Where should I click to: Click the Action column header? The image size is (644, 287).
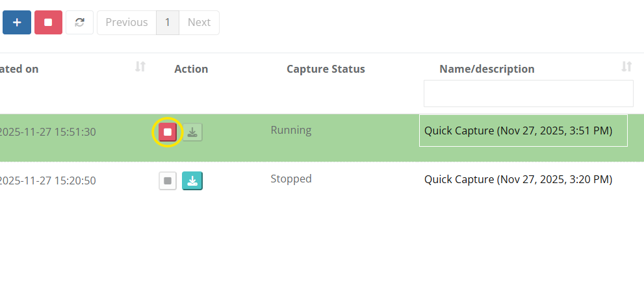pos(191,69)
